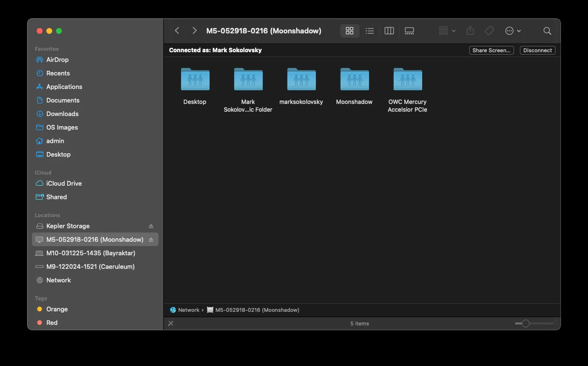Go back using the back arrow

177,30
